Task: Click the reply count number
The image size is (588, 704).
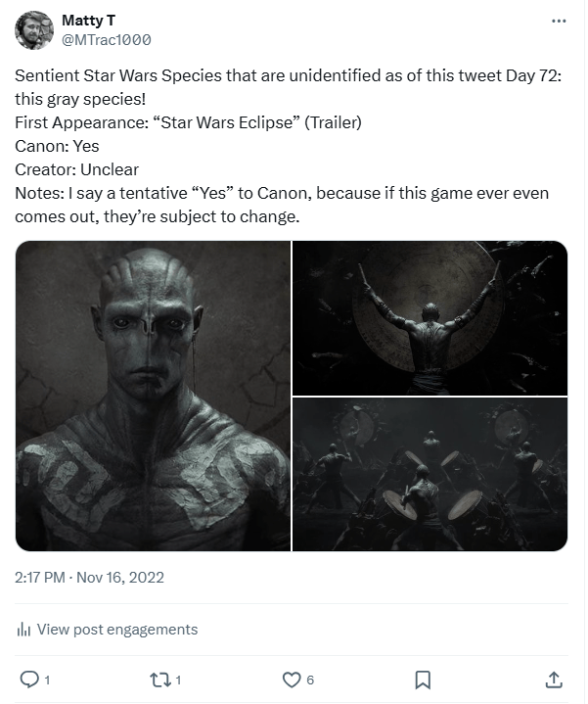Action: click(47, 679)
